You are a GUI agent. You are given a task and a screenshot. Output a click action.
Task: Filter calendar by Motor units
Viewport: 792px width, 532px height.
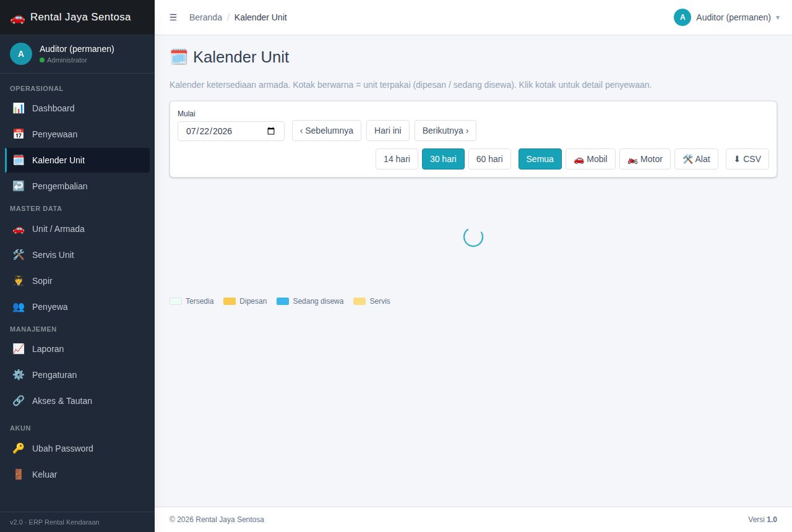(x=645, y=159)
